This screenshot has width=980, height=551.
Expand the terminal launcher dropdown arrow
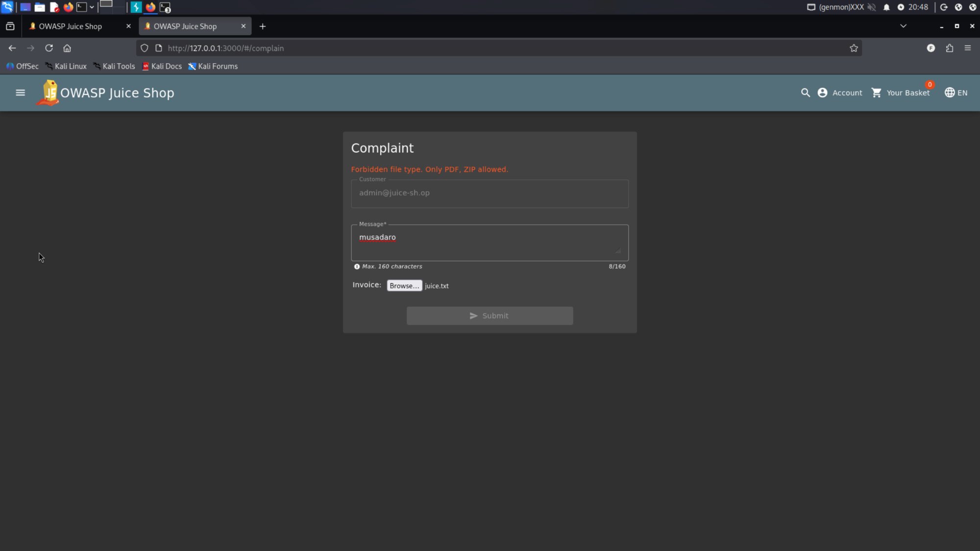coord(92,7)
